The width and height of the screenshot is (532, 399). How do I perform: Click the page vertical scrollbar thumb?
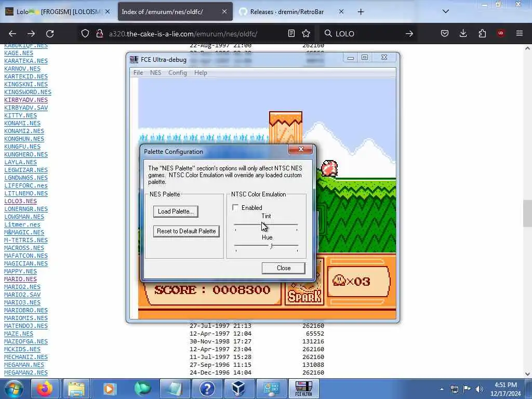click(x=527, y=214)
